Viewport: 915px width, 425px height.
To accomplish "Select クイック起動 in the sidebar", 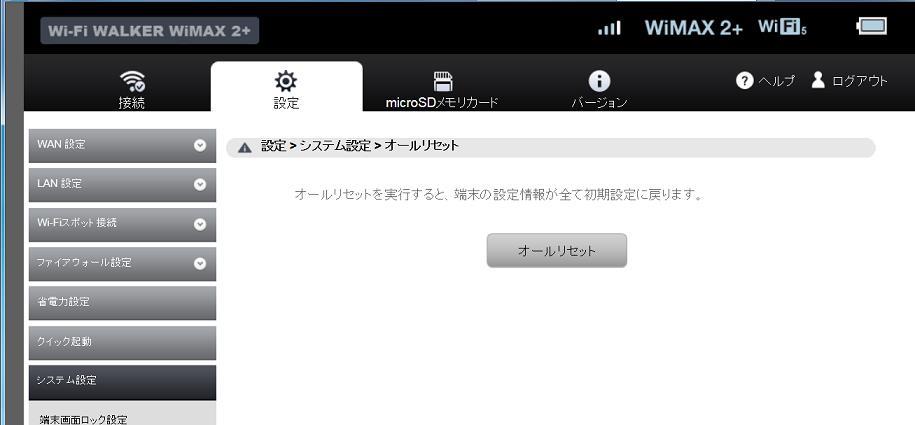I will [x=122, y=342].
